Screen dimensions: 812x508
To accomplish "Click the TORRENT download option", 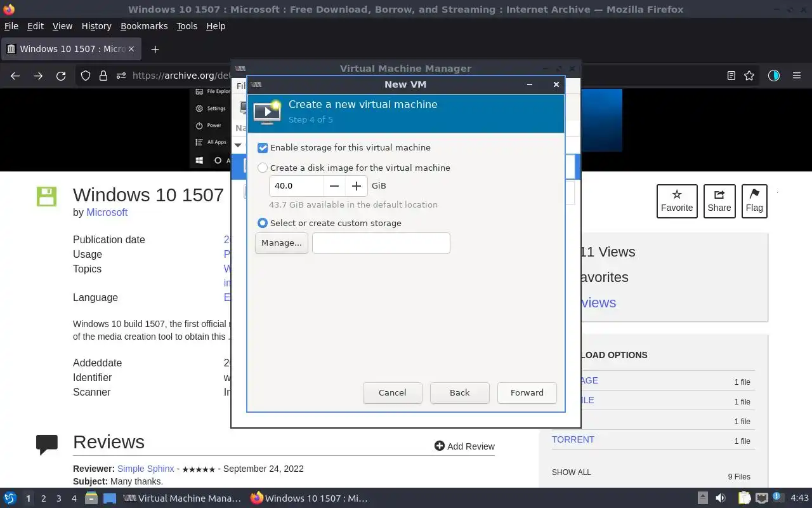I will (x=573, y=439).
